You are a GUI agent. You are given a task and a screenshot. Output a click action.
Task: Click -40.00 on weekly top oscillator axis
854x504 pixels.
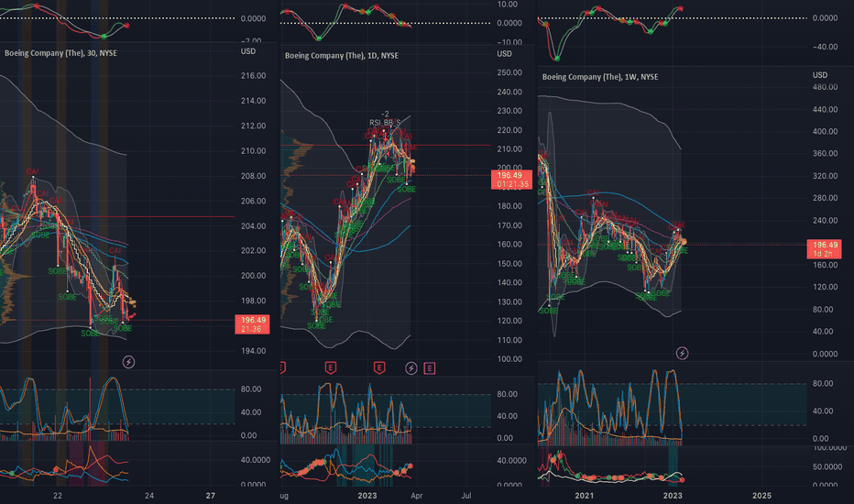coord(825,47)
